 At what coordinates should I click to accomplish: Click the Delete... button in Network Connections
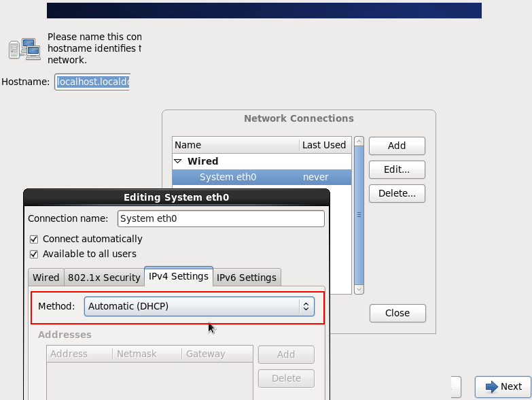tap(397, 193)
